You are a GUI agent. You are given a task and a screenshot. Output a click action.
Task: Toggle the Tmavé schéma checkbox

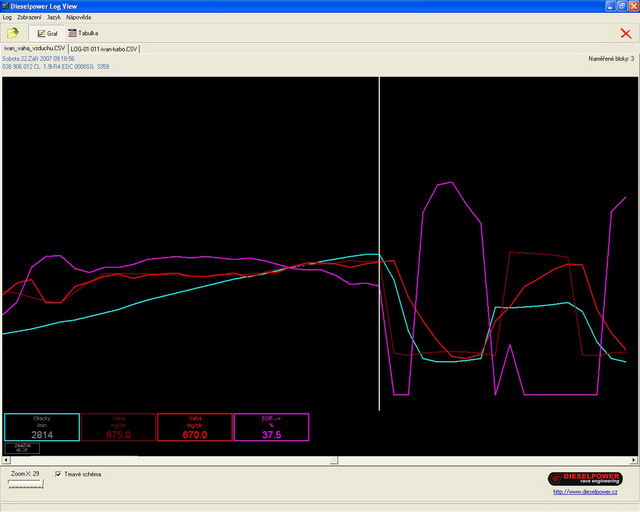58,474
